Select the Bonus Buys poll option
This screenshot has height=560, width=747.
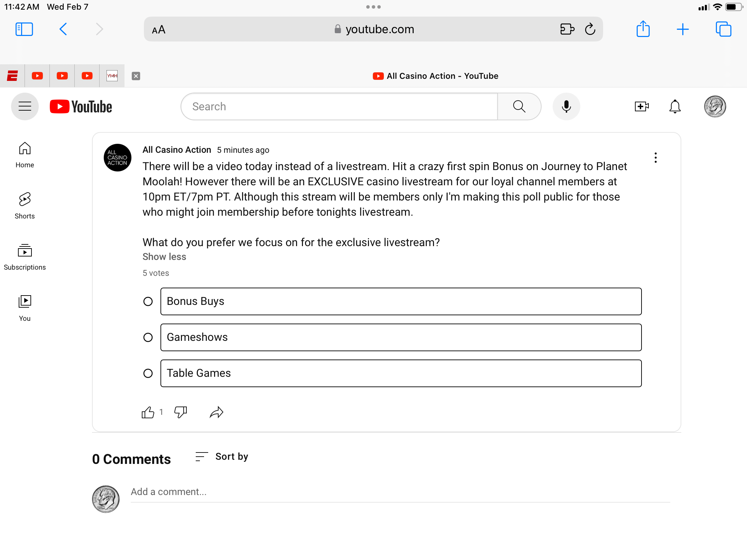tap(401, 301)
